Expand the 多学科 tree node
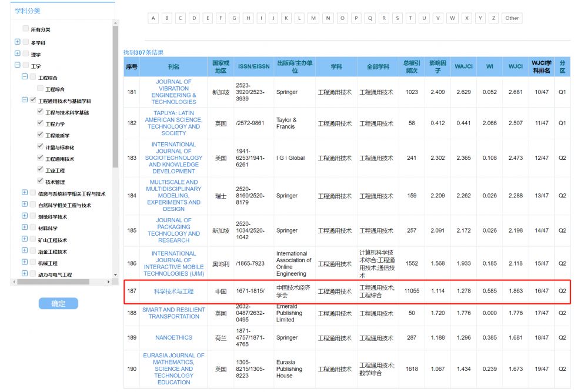 pos(18,42)
